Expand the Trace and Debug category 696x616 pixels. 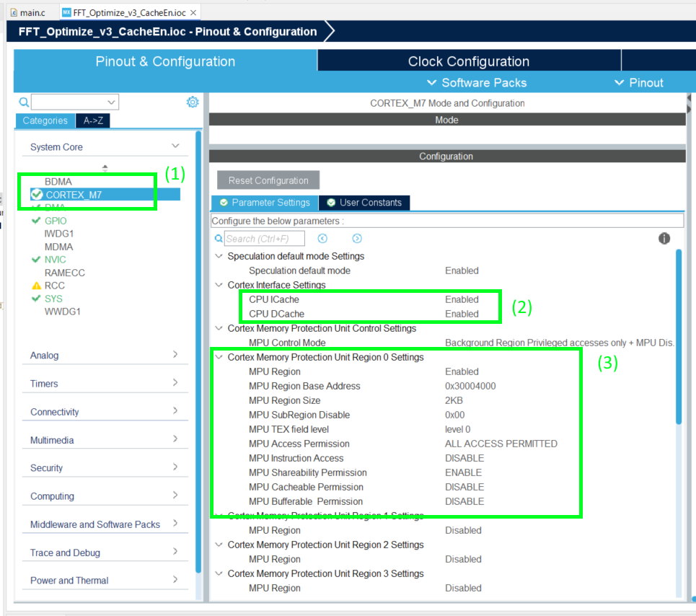(175, 552)
